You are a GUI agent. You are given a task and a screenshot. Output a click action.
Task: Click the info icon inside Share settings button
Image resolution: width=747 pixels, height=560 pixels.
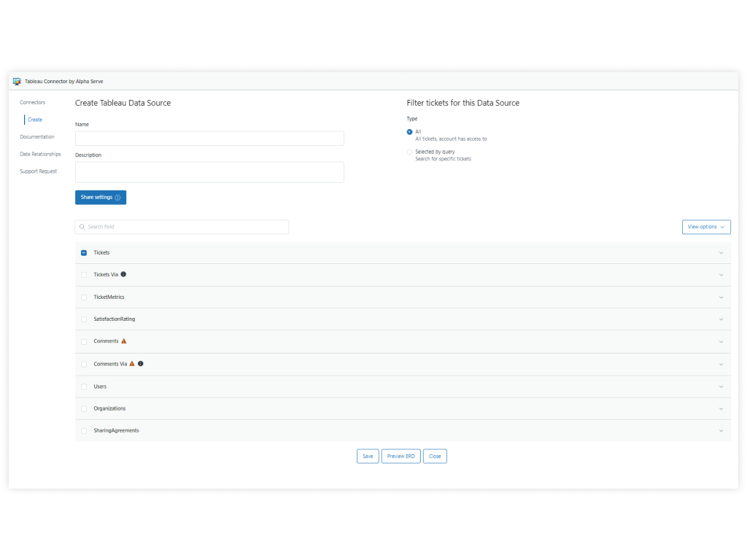click(x=118, y=197)
